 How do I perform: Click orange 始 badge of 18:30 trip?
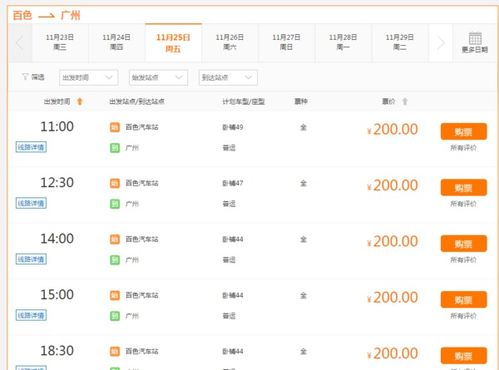[x=115, y=351]
